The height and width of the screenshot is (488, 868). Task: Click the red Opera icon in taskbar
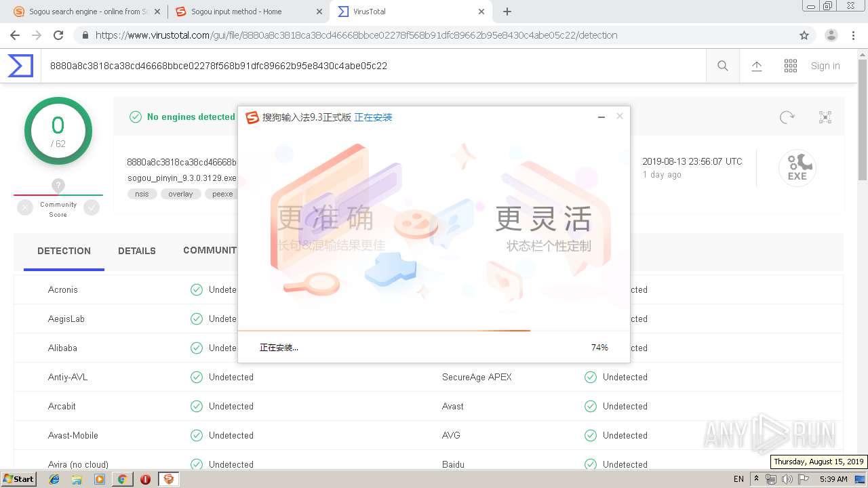coord(145,479)
